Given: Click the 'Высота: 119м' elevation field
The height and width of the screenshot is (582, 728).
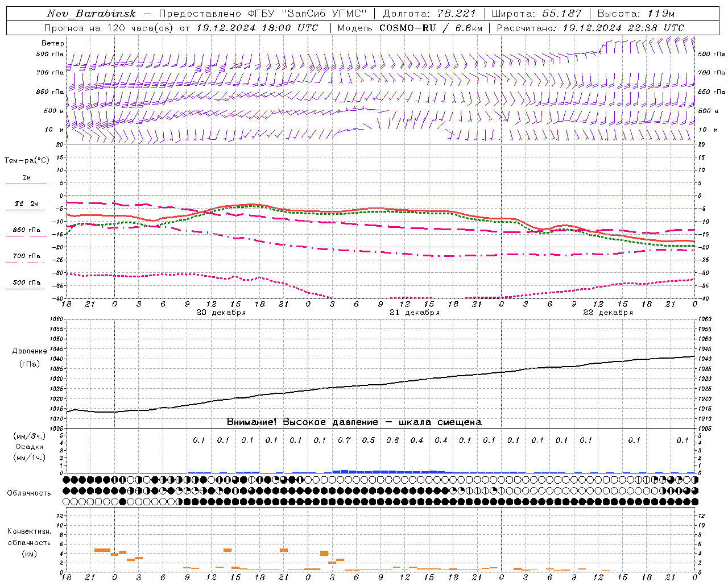Looking at the screenshot, I should [636, 14].
